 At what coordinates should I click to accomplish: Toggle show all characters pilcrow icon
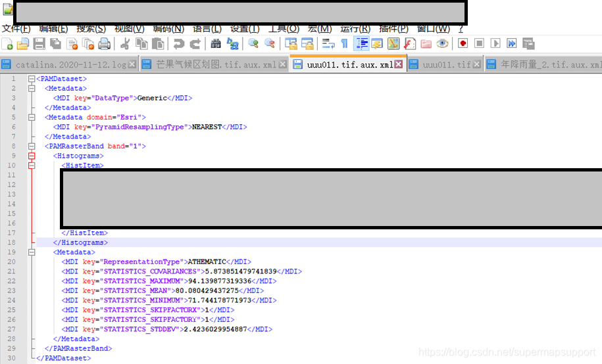[344, 44]
